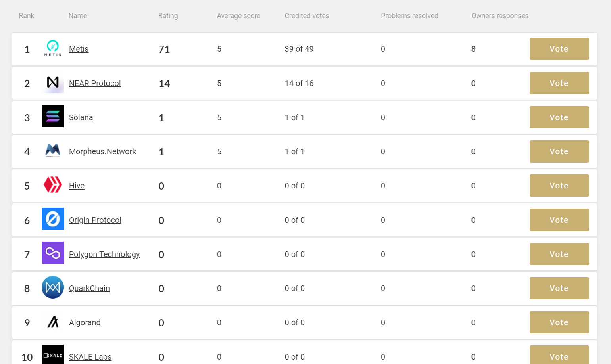Click the Credited votes column header
This screenshot has height=364, width=611.
pos(307,16)
